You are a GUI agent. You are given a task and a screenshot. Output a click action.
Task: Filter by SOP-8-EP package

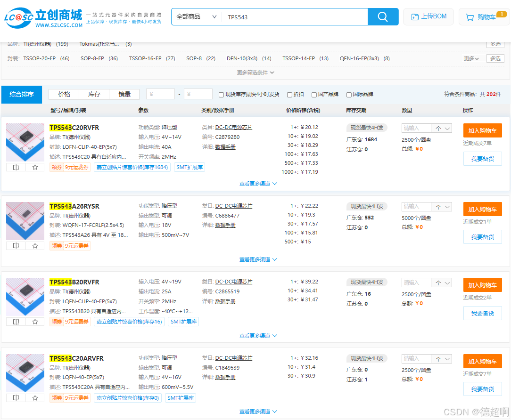pyautogui.click(x=99, y=58)
